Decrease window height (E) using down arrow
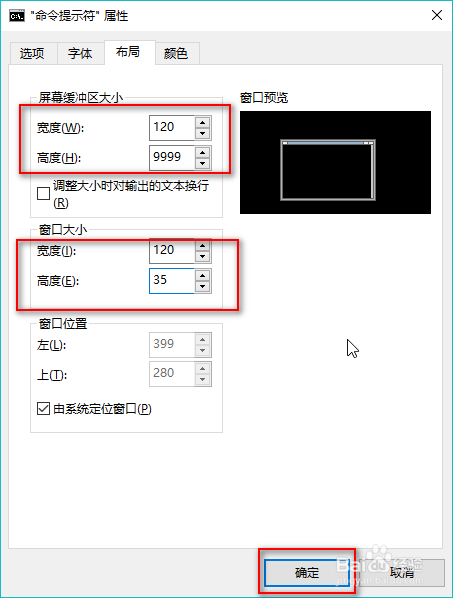Screen dimensions: 453x598 (x=202, y=287)
